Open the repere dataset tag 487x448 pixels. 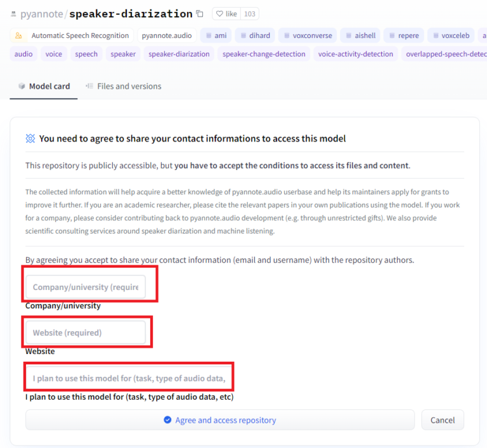[x=403, y=36]
